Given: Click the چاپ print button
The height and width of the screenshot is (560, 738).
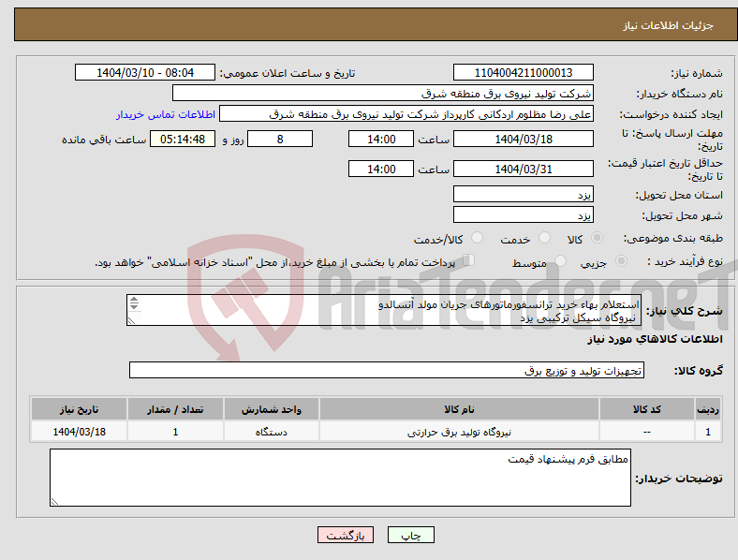Looking at the screenshot, I should pos(411,535).
